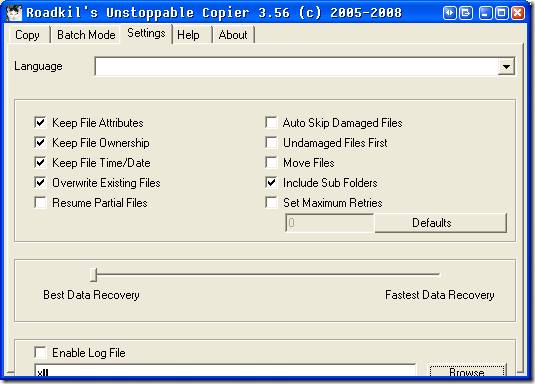Check Undamaged Files First
Image resolution: width=535 pixels, height=384 pixels.
pyautogui.click(x=271, y=142)
